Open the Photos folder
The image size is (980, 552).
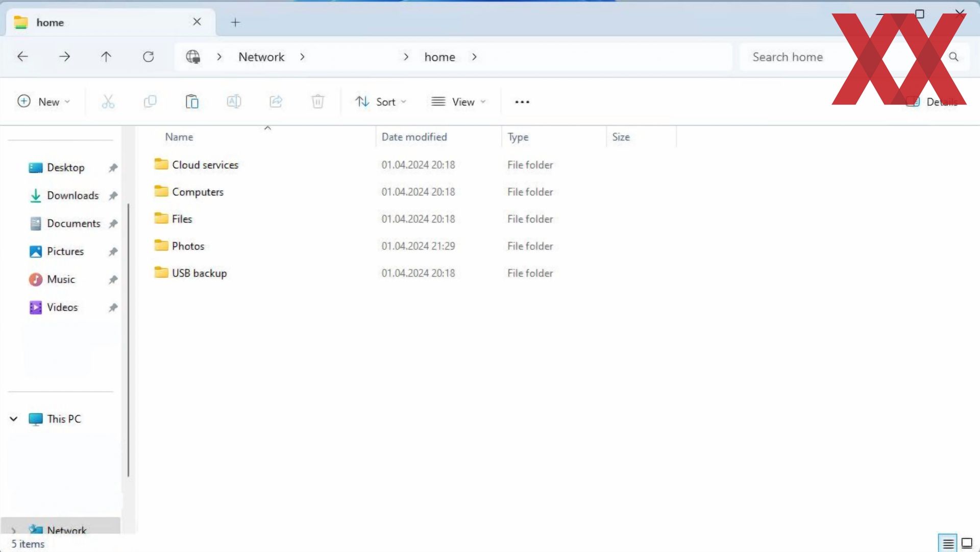(188, 246)
